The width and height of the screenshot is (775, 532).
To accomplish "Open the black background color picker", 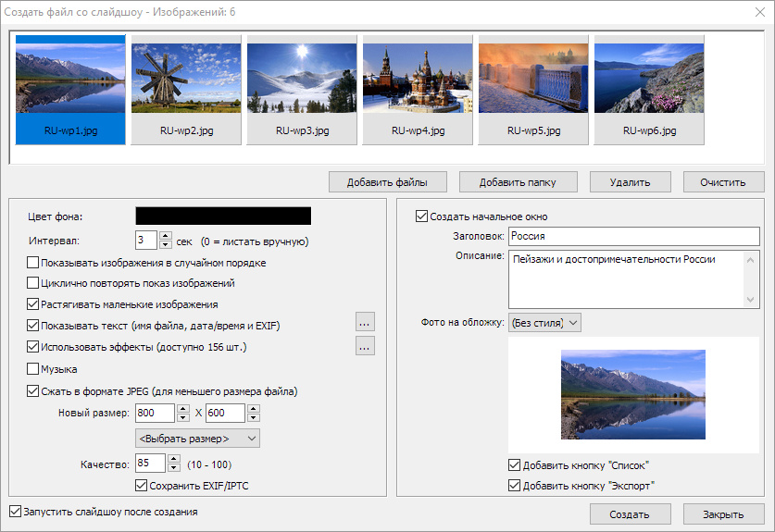I will (x=223, y=216).
